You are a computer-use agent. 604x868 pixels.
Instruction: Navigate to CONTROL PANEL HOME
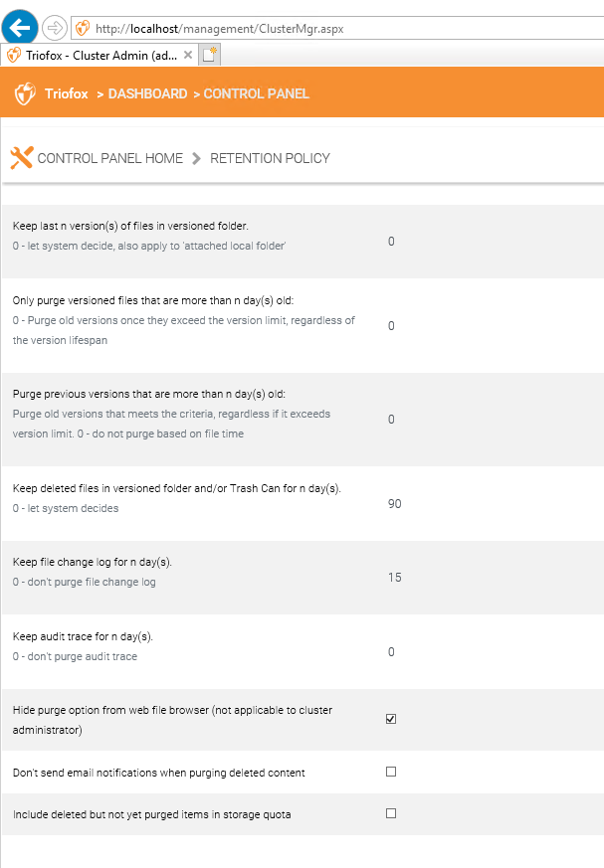pos(109,158)
